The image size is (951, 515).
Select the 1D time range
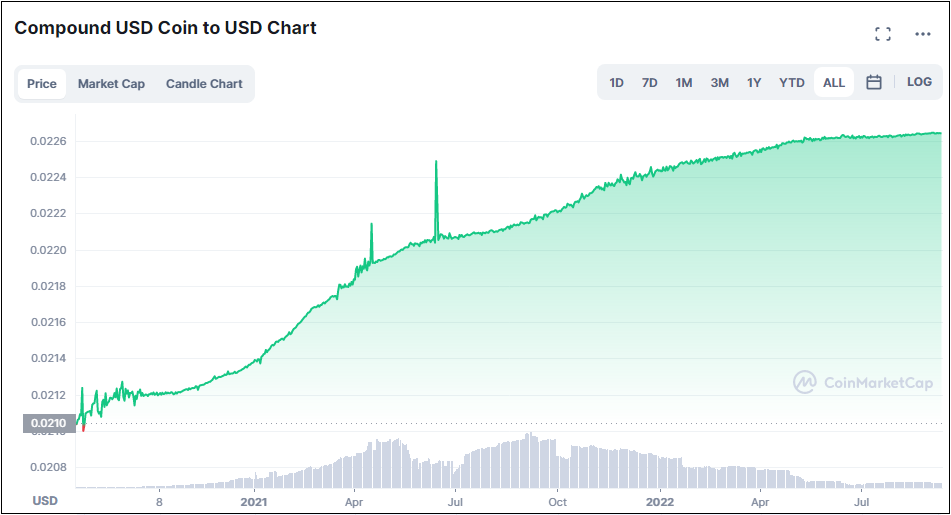pyautogui.click(x=617, y=83)
